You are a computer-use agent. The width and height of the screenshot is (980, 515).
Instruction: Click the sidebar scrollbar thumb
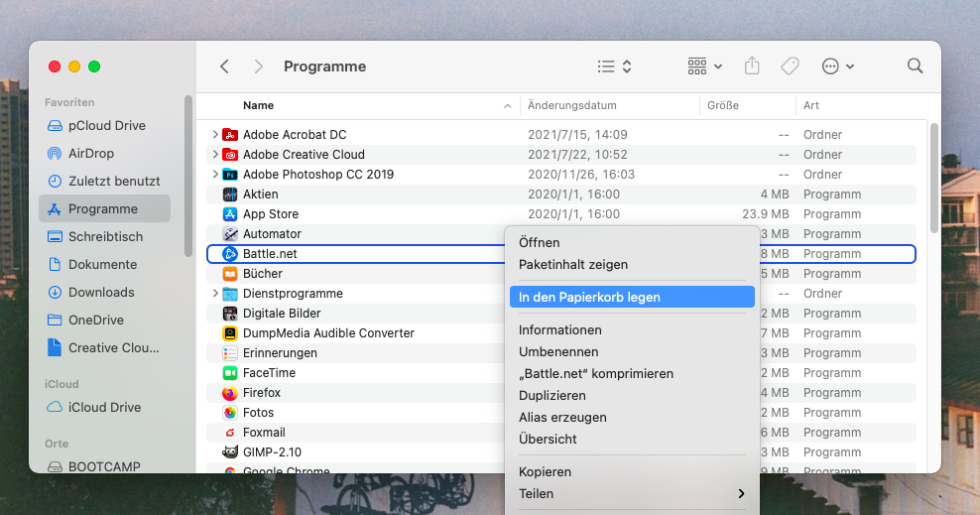[x=188, y=176]
